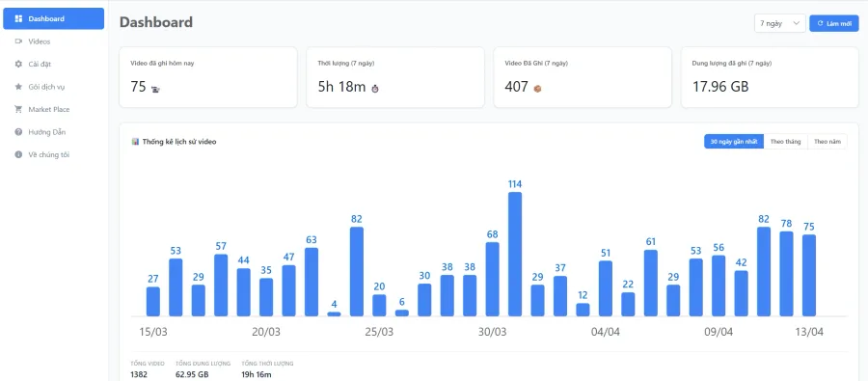
Task: Switch chart to Theo tháng
Action: [x=785, y=142]
